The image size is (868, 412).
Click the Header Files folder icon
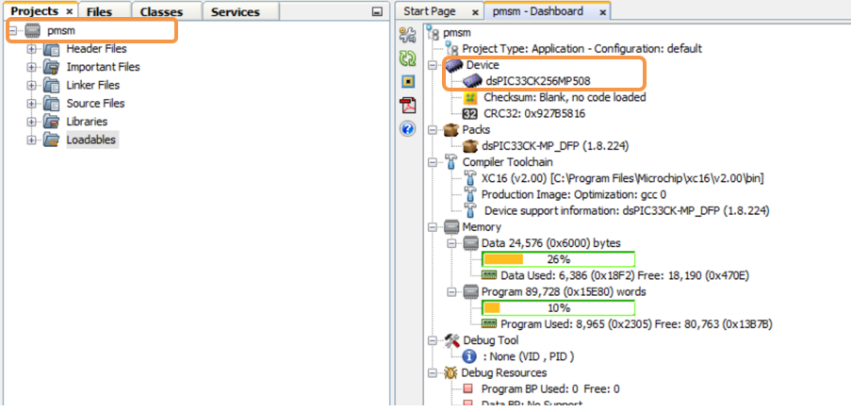[52, 49]
